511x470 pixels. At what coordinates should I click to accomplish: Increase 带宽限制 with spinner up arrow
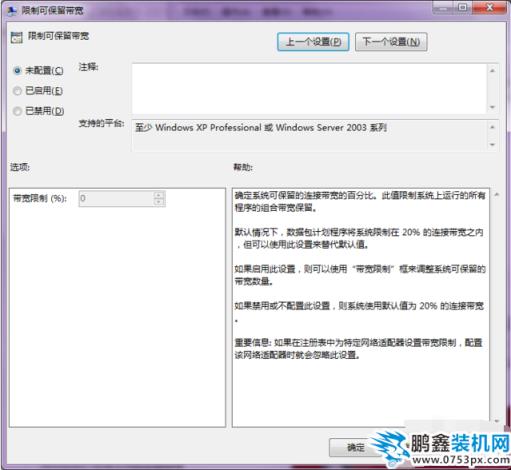pos(159,195)
